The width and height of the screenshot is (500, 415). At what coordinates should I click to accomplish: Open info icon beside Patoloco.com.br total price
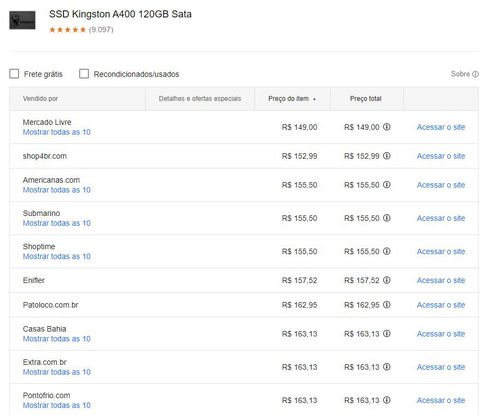click(x=387, y=305)
